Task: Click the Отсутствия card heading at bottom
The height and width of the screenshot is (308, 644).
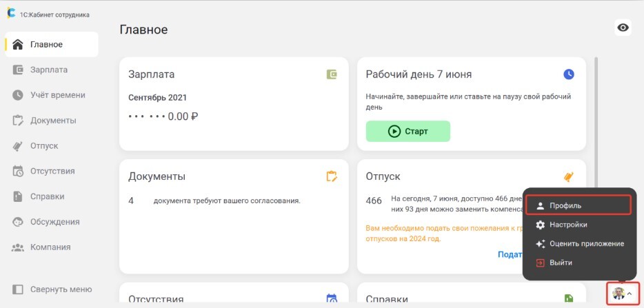Action: click(x=156, y=298)
